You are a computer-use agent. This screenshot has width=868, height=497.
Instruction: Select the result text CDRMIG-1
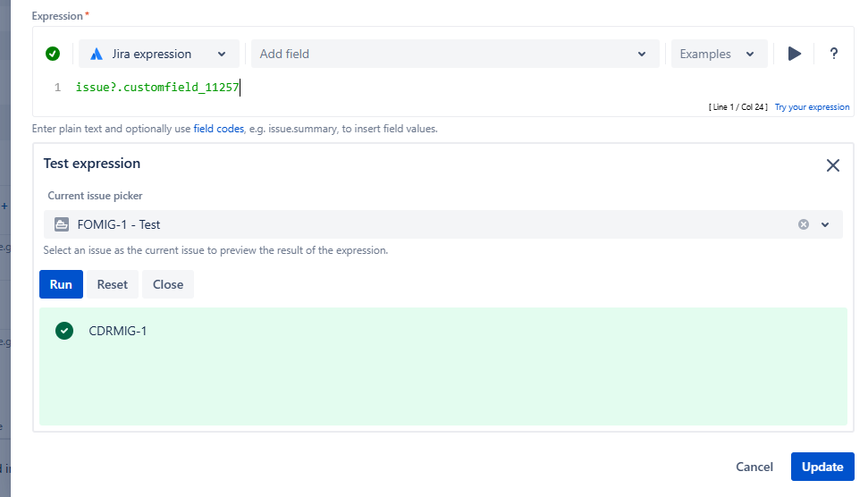click(x=118, y=331)
